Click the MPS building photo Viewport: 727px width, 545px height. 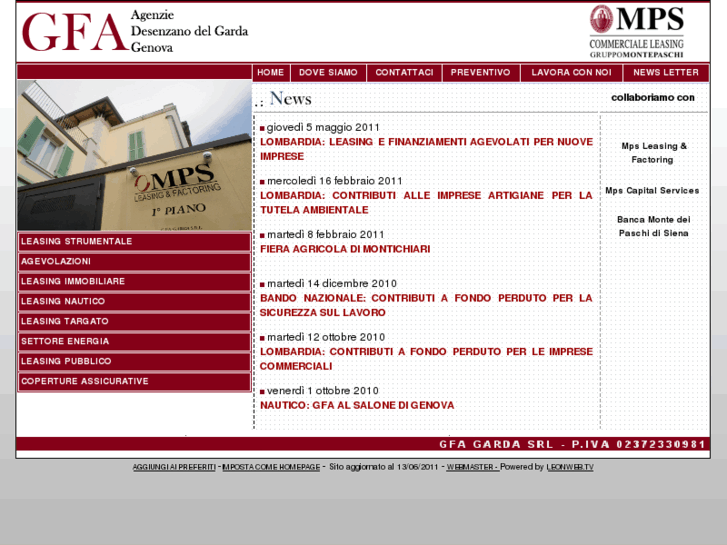tap(134, 155)
